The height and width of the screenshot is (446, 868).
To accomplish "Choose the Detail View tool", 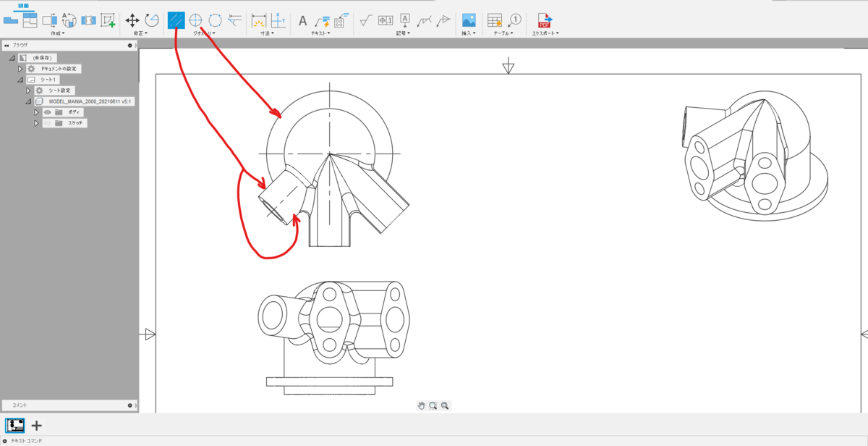I will (x=69, y=20).
